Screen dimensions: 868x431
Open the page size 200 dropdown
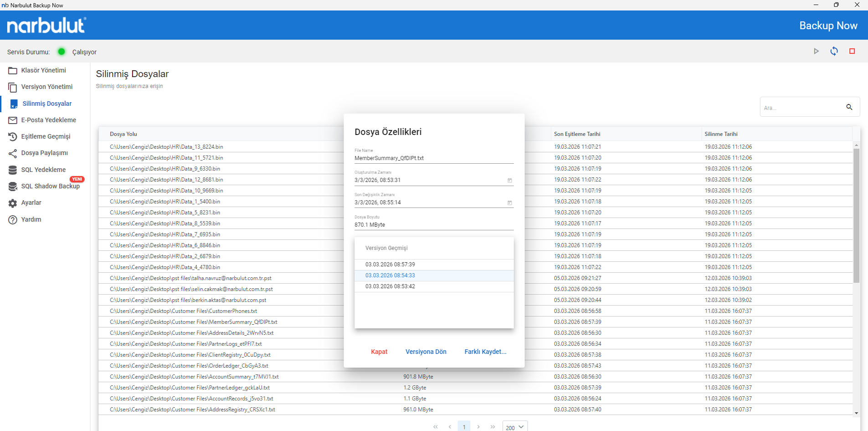click(x=515, y=427)
